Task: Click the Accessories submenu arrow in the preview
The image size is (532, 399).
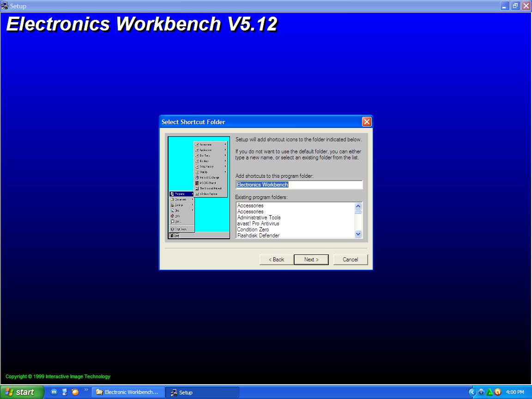Action: tap(225, 145)
